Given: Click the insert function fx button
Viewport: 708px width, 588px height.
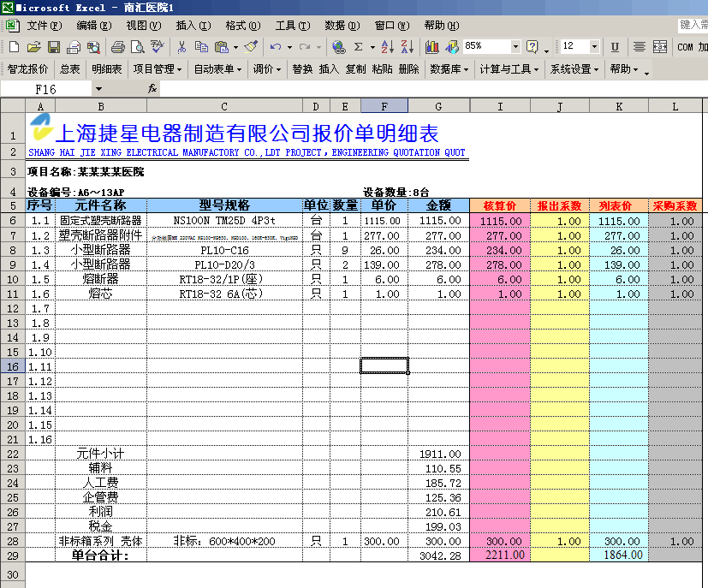Looking at the screenshot, I should 152,89.
